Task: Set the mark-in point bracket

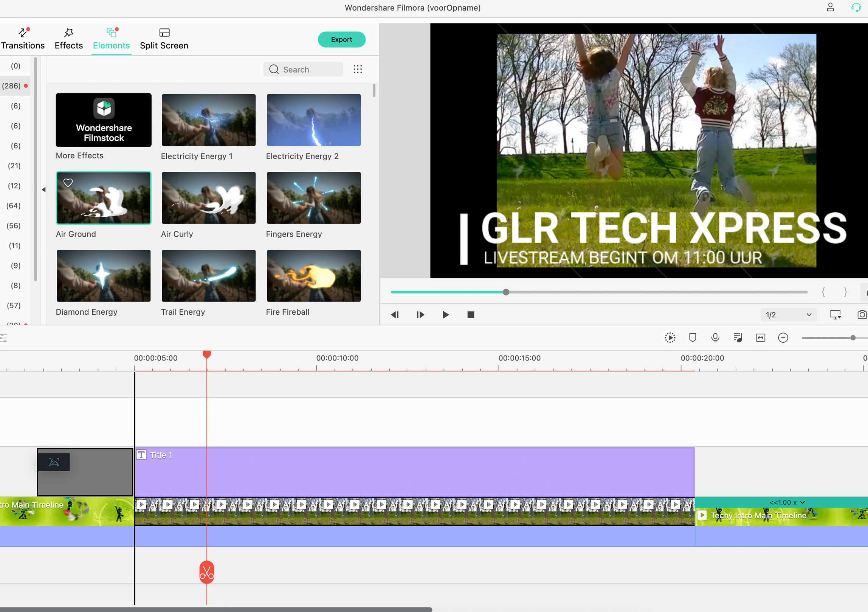Action: (823, 292)
